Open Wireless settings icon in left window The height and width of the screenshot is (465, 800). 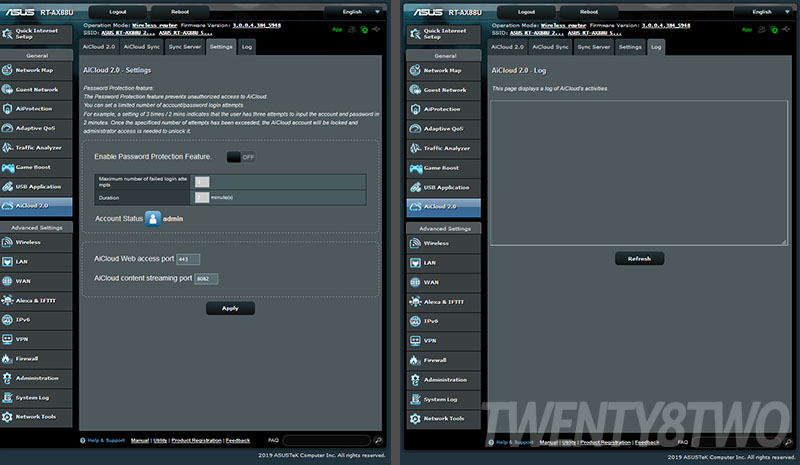(x=7, y=242)
